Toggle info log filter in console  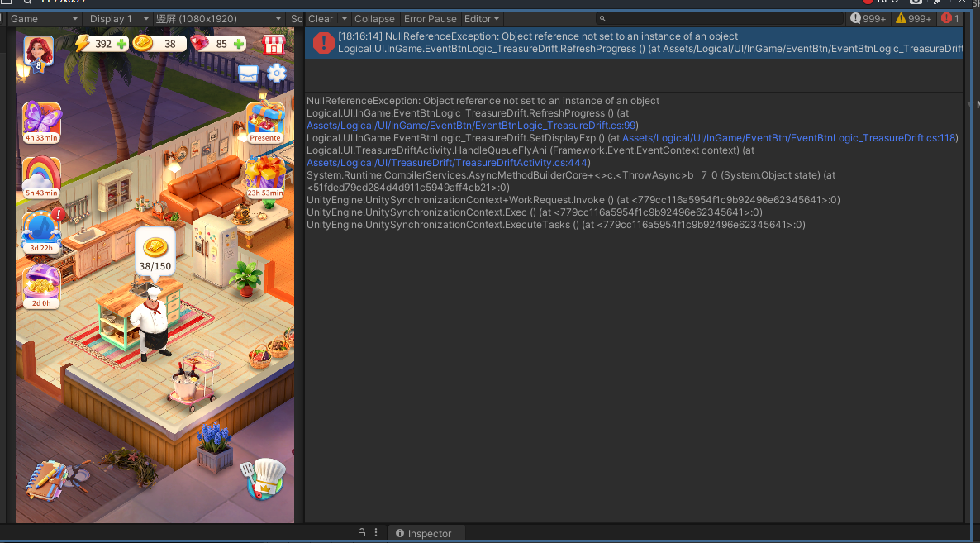tap(868, 18)
